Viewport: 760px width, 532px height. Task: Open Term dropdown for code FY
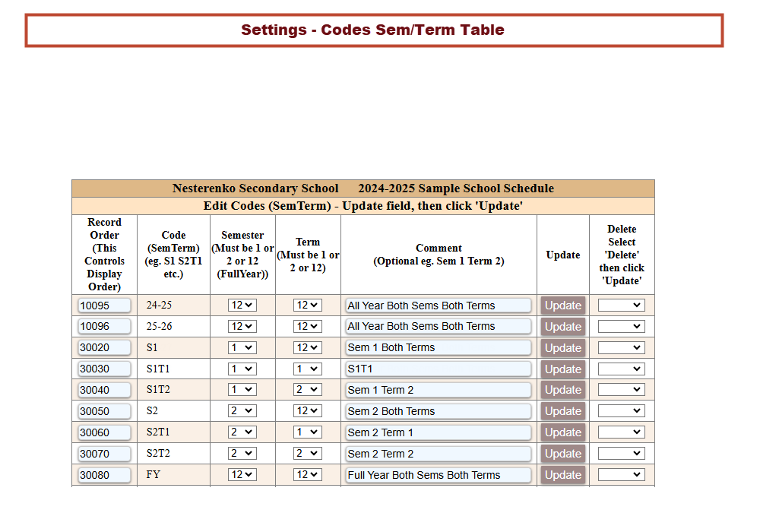tap(308, 475)
